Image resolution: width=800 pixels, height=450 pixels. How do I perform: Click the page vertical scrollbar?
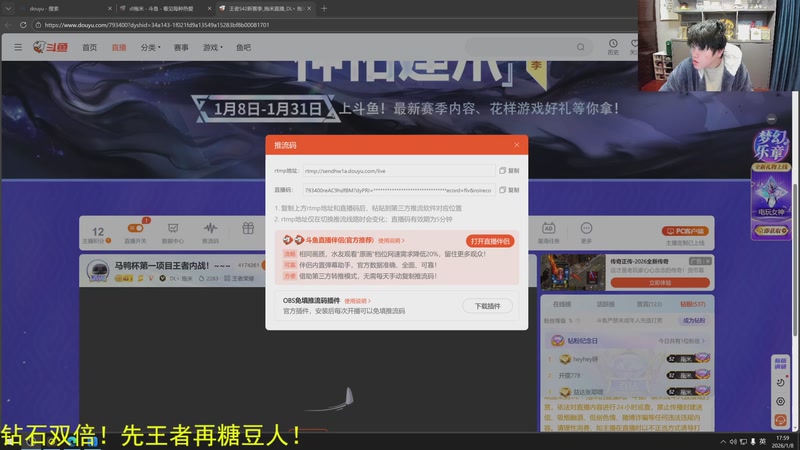[x=795, y=260]
